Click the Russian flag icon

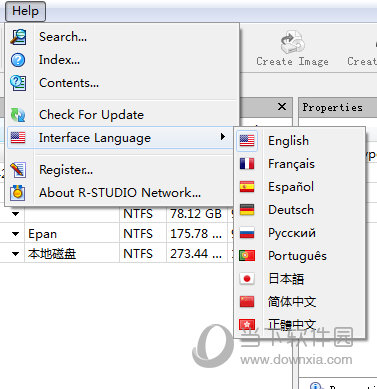247,233
